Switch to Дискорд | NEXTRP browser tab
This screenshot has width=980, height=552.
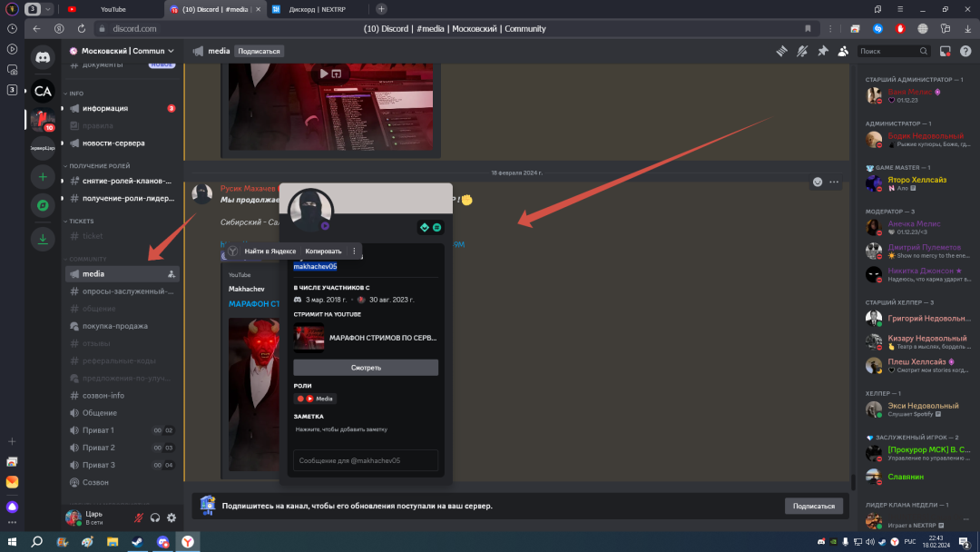317,9
